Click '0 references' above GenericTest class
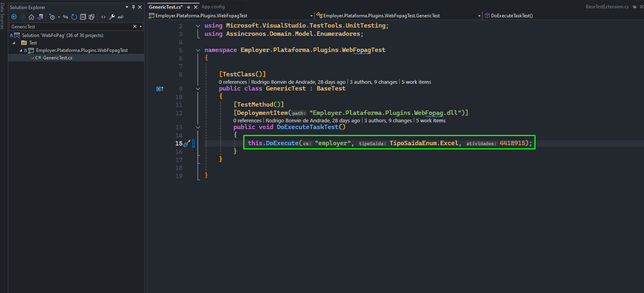 pyautogui.click(x=233, y=82)
